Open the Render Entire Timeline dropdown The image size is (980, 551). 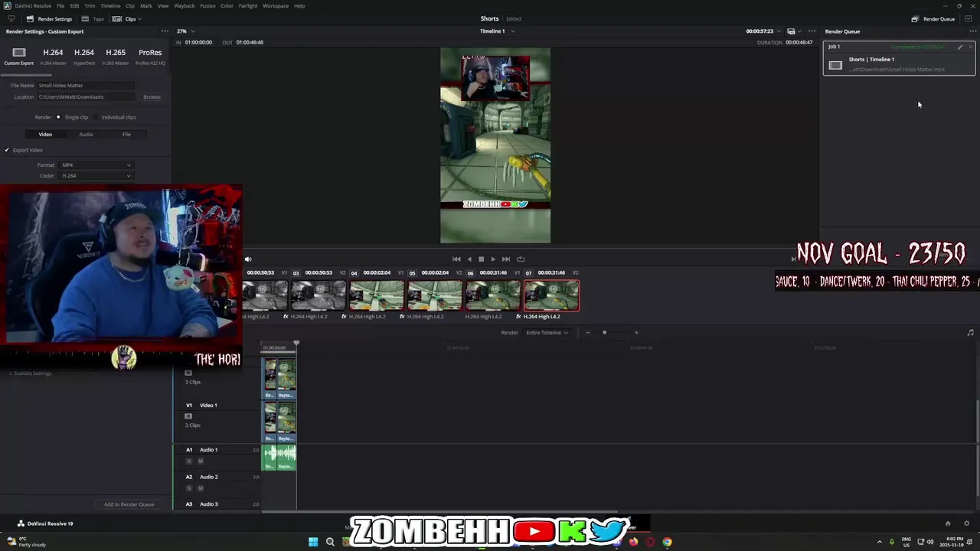(x=547, y=332)
